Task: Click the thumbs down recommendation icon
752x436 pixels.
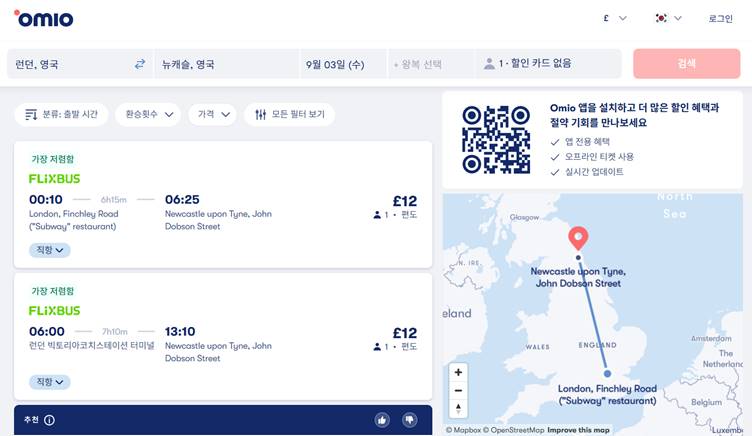Action: pyautogui.click(x=409, y=420)
